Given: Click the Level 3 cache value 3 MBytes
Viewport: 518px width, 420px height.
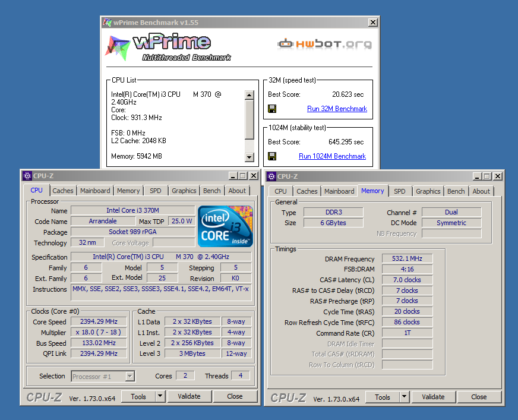Looking at the screenshot, I should tap(192, 353).
